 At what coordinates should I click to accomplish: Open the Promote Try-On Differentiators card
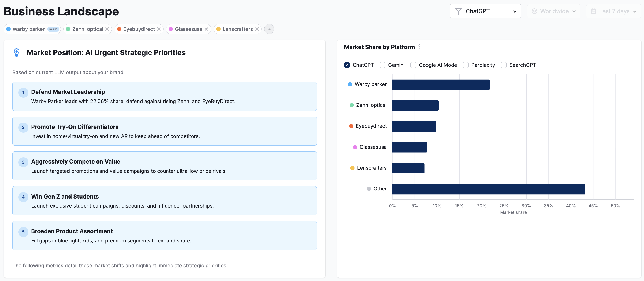(x=164, y=131)
